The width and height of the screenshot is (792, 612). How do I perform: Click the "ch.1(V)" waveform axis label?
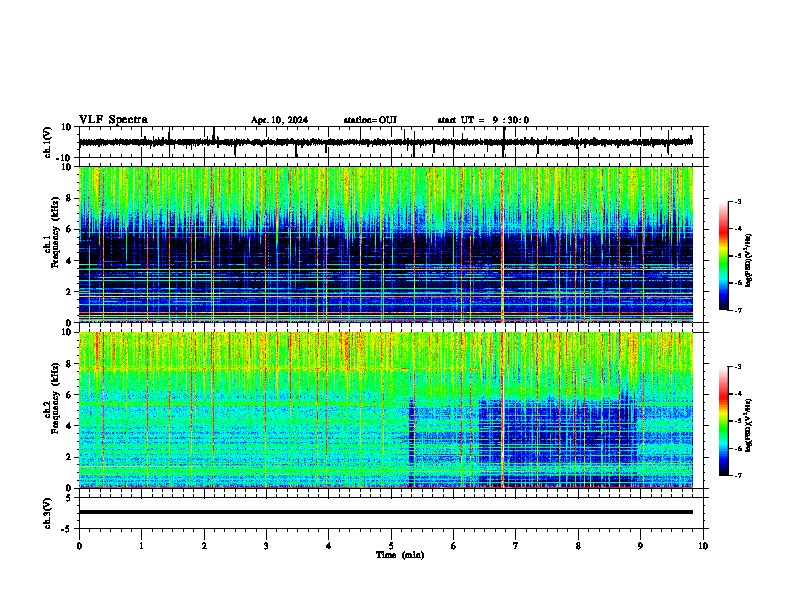pyautogui.click(x=48, y=142)
